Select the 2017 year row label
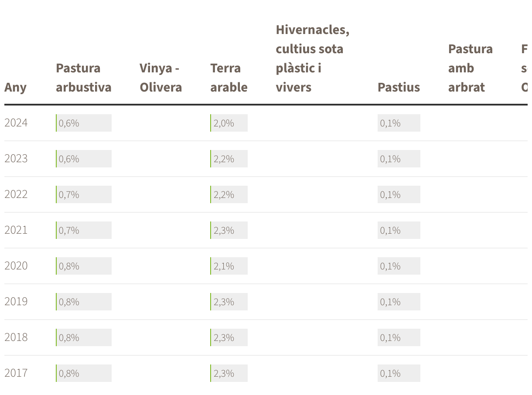The image size is (532, 395). (x=16, y=373)
